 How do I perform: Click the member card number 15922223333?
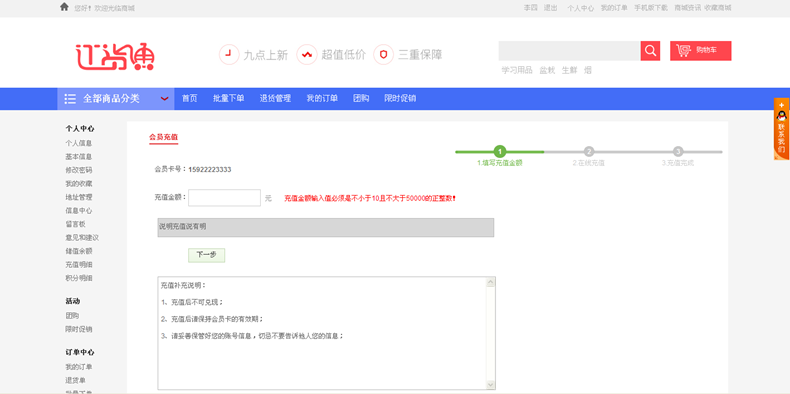pyautogui.click(x=210, y=170)
